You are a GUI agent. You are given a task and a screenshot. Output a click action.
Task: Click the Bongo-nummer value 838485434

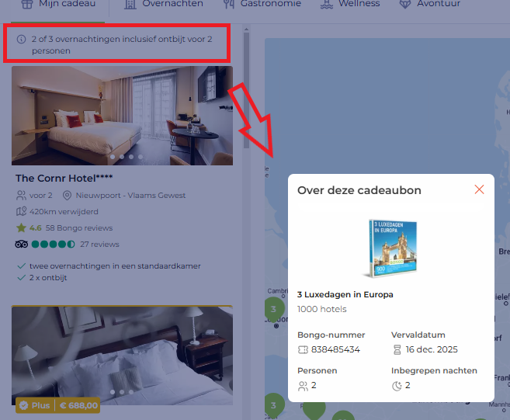tap(335, 349)
